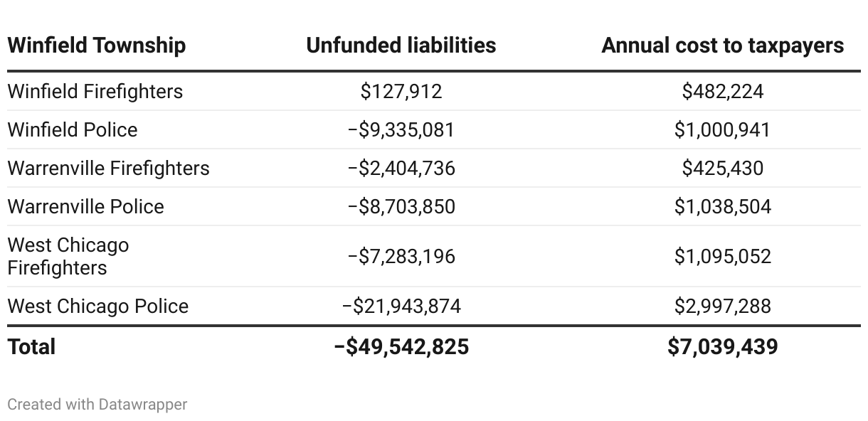Click the −$9,335,081 liabilities value

pos(401,130)
